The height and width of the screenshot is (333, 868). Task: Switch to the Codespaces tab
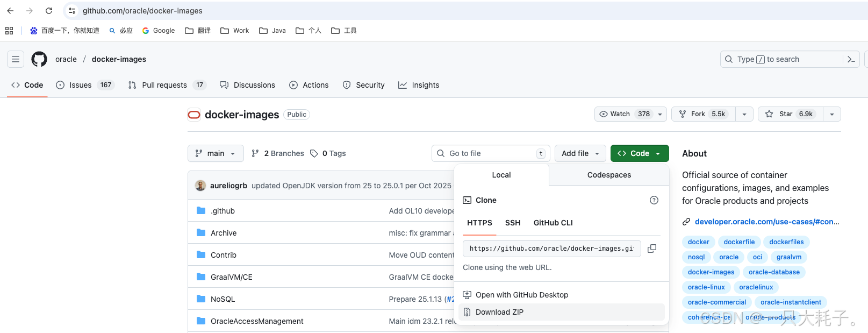(x=609, y=175)
